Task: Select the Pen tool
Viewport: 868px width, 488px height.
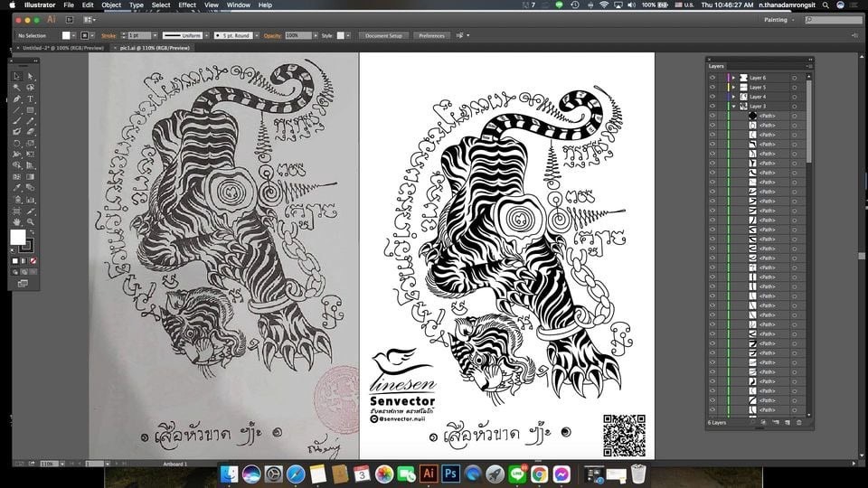Action: pyautogui.click(x=17, y=99)
